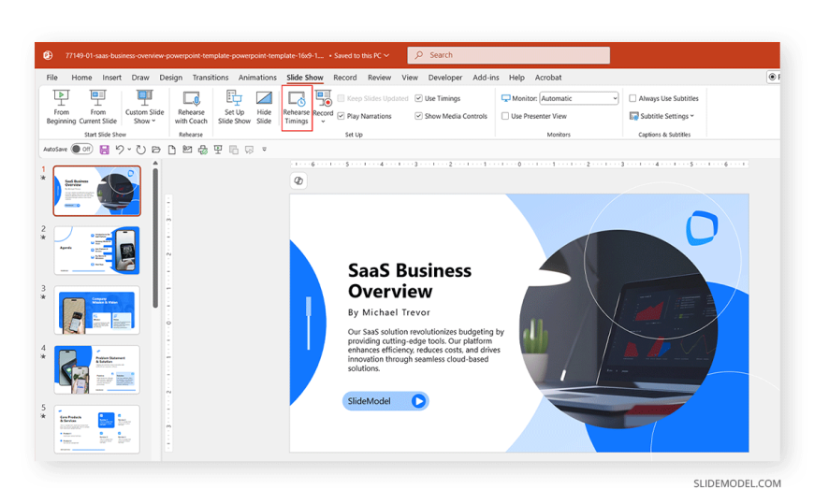Open the Developer tab
Screen dimensions: 814x504
coord(445,78)
